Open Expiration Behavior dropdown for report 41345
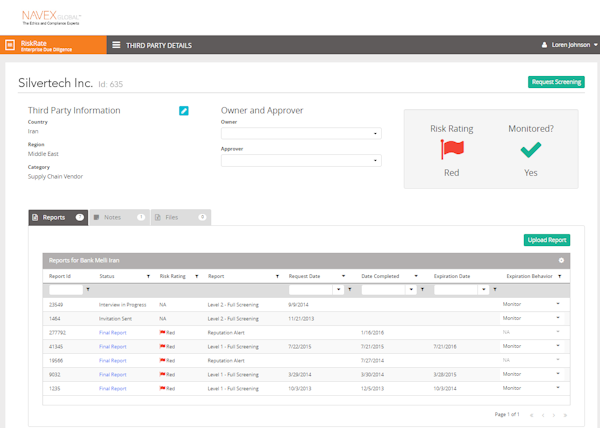Screen dimensions: 600x428 pos(558,346)
